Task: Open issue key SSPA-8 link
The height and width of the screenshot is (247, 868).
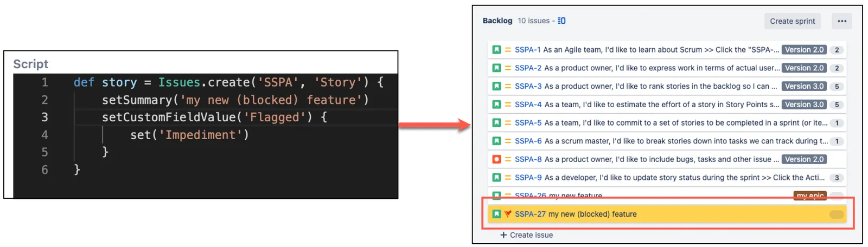Action: 528,159
